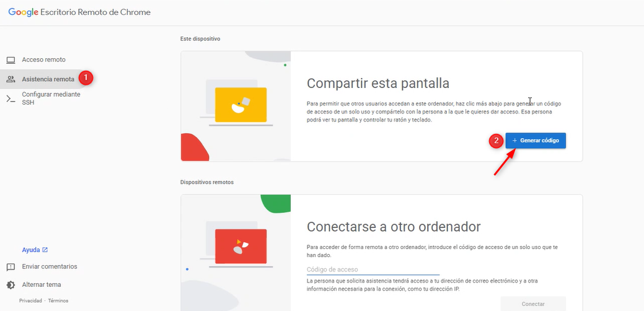The width and height of the screenshot is (644, 311).
Task: Click the Conectar button
Action: pyautogui.click(x=533, y=304)
